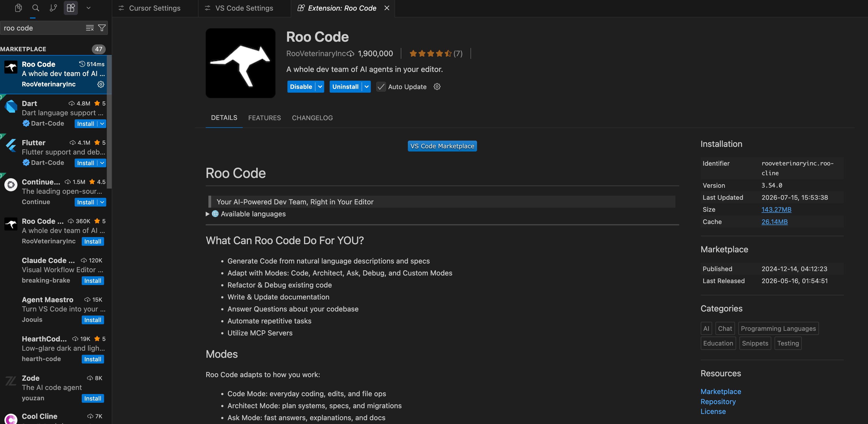Image resolution: width=868 pixels, height=424 pixels.
Task: Open the Repository resource link
Action: (x=718, y=402)
